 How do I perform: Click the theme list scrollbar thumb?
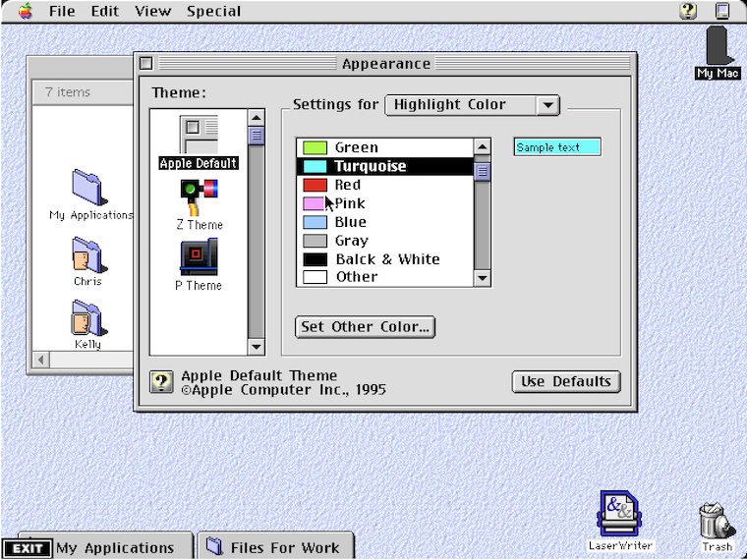click(x=257, y=136)
